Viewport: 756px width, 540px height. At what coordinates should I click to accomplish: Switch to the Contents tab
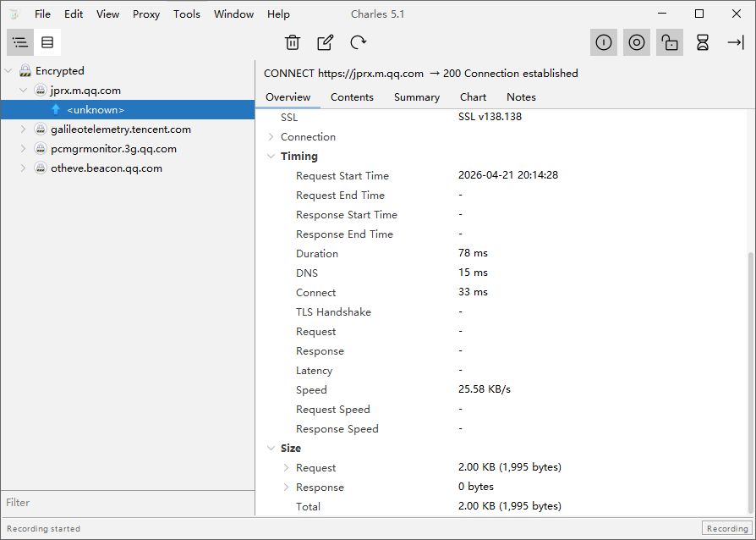point(352,97)
